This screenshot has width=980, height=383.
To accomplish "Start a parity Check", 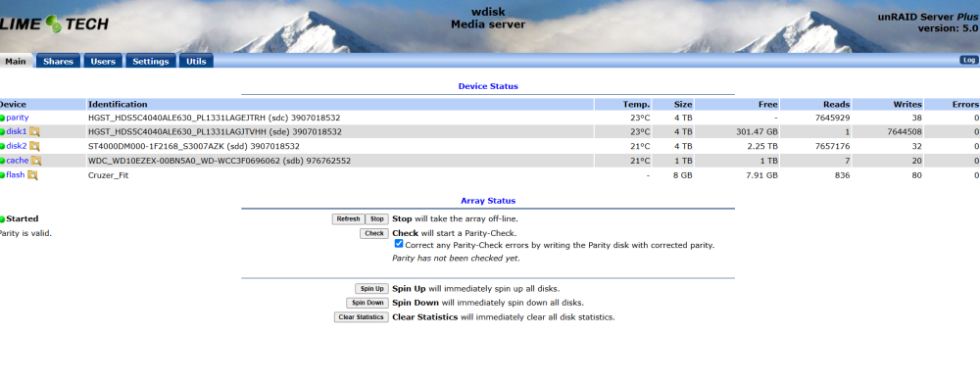I will coord(374,234).
